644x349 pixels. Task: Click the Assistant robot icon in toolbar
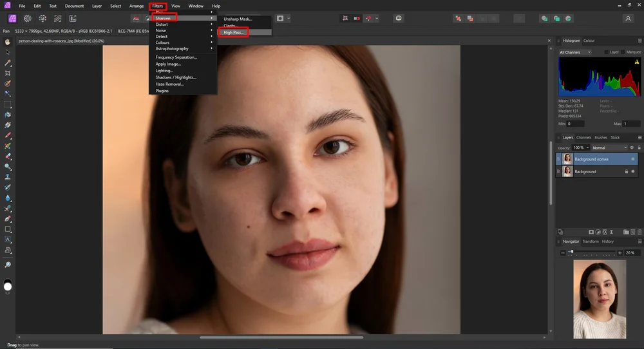pyautogui.click(x=399, y=18)
